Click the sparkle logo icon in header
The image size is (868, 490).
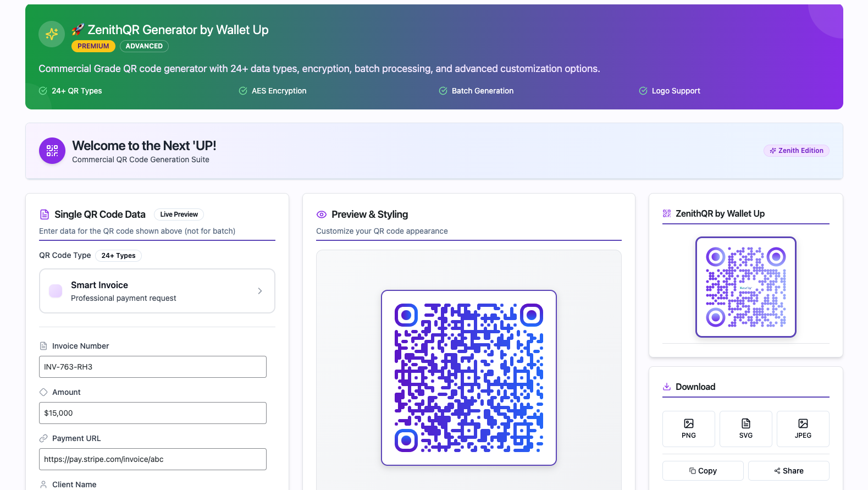click(52, 34)
